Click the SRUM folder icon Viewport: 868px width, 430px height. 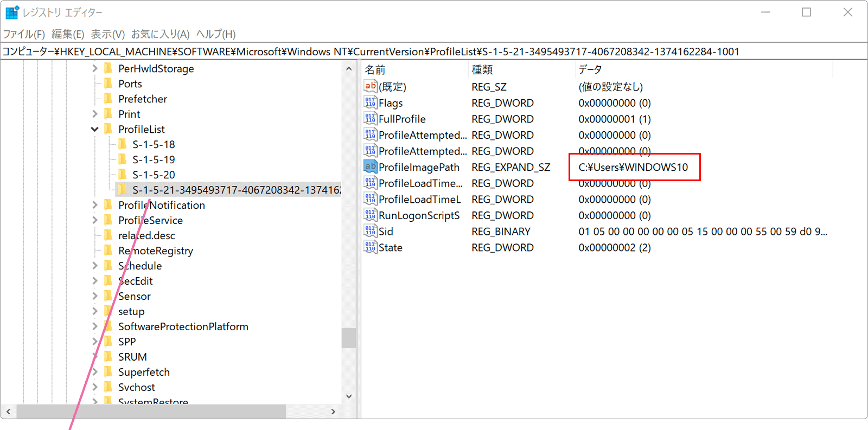108,357
